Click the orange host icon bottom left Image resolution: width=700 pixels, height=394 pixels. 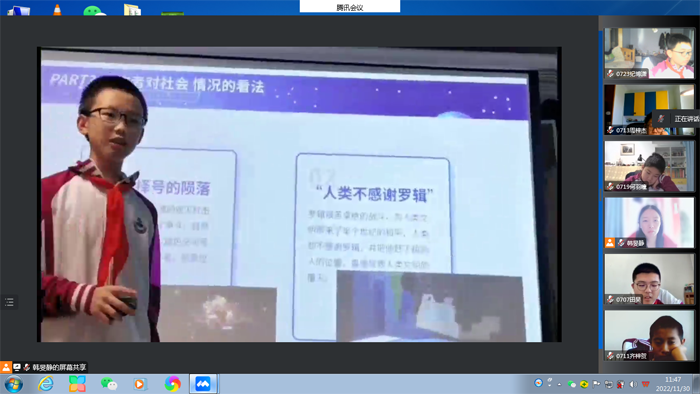tap(6, 367)
